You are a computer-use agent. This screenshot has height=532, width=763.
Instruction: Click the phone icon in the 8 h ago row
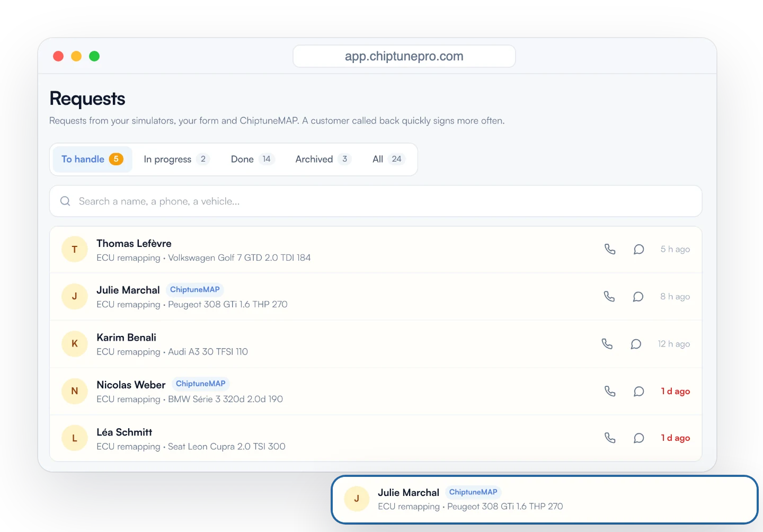click(x=609, y=297)
